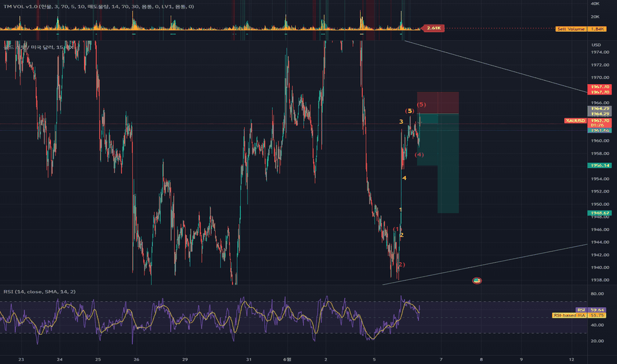Select the ascending lower trendline
The width and height of the screenshot is (617, 364).
485,265
